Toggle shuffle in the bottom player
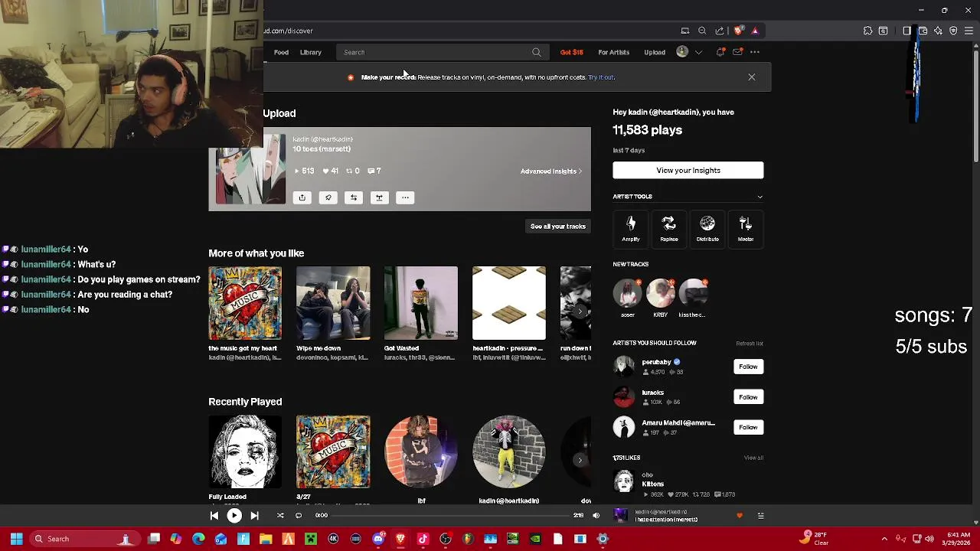 click(280, 516)
